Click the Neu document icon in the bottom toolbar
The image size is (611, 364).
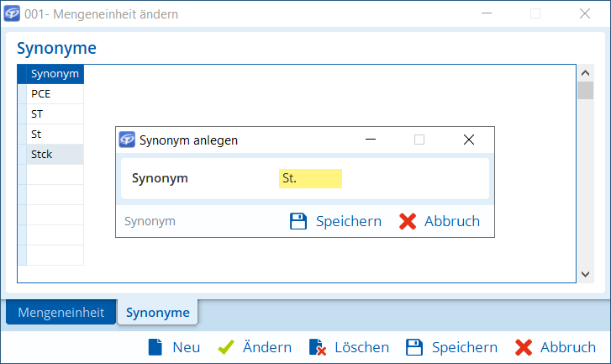click(155, 347)
